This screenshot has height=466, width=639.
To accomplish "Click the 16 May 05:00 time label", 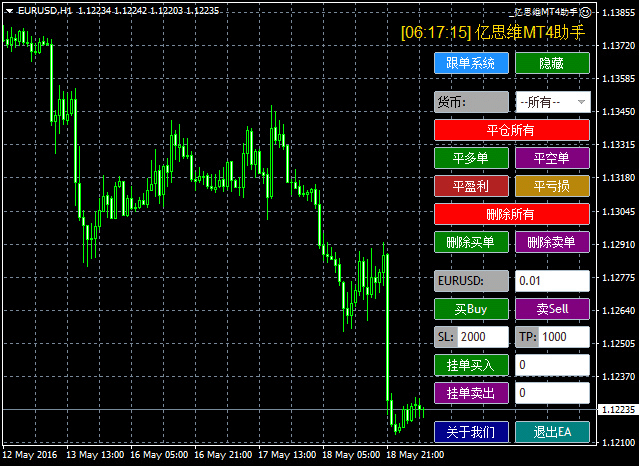I will [159, 455].
